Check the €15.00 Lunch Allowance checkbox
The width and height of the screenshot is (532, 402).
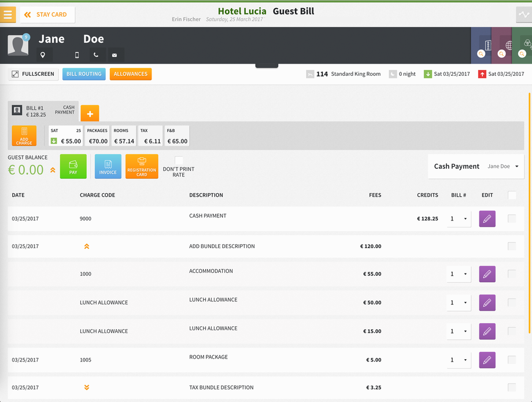[x=512, y=331]
